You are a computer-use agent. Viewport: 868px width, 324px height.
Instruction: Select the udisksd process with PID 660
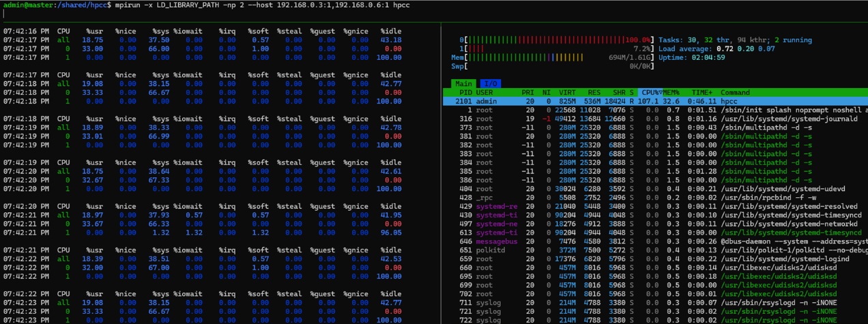pos(655,267)
